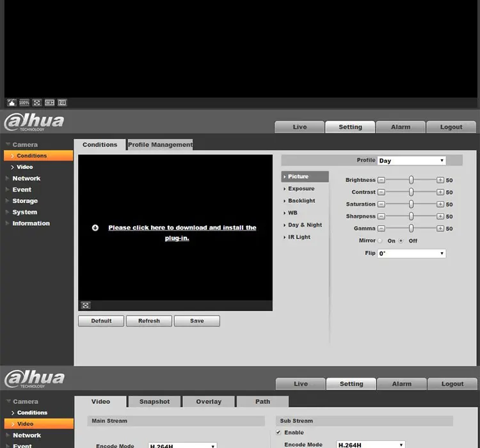Click the download and install plug-in link
Screen dimensions: 480x448
click(x=182, y=233)
